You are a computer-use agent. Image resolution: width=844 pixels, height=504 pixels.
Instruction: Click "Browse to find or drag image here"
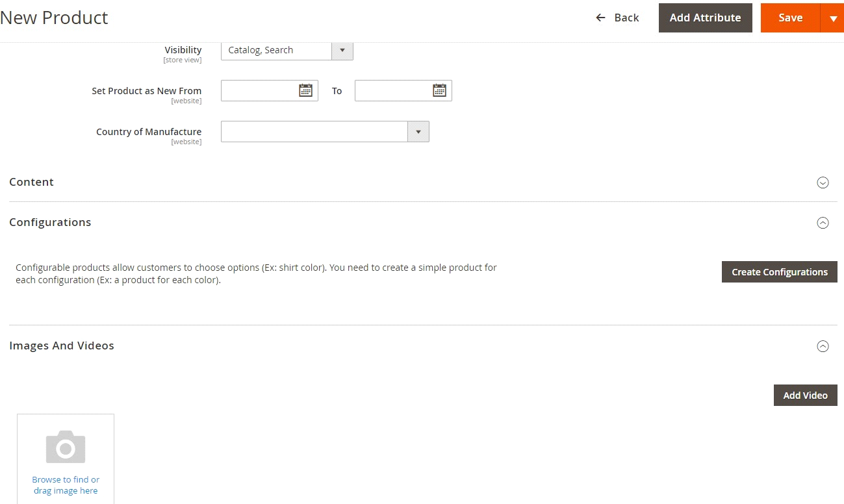point(65,485)
